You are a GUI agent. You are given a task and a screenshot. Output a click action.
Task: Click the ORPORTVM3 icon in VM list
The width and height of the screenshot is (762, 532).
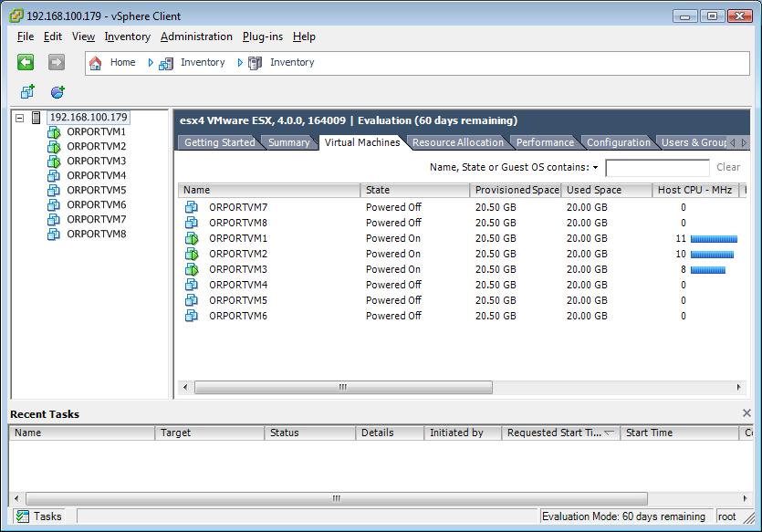tap(192, 269)
